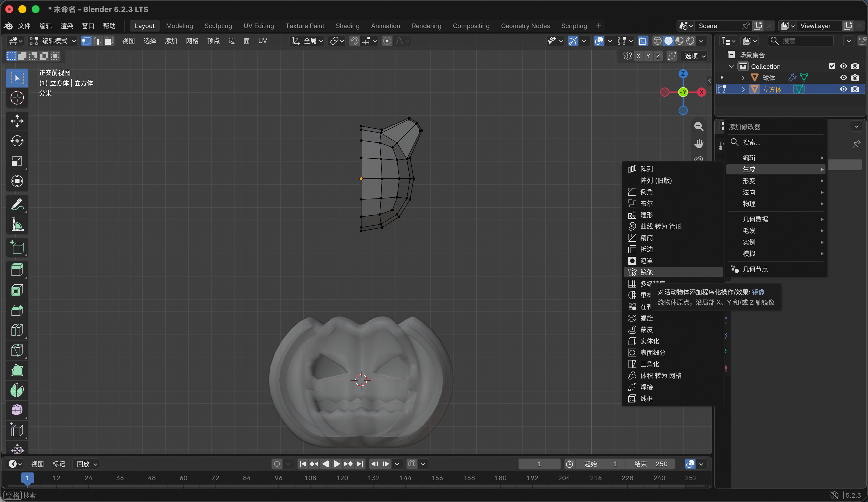Hide the 球体 object in viewport

[x=843, y=78]
